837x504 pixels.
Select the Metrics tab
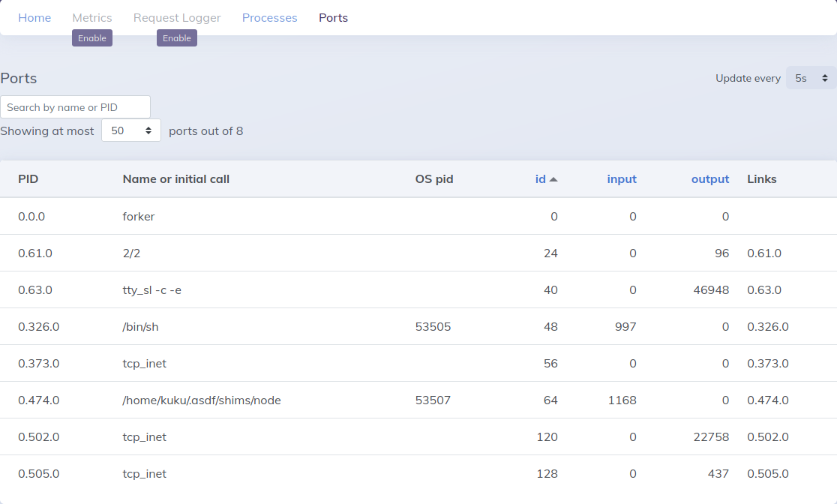[92, 17]
